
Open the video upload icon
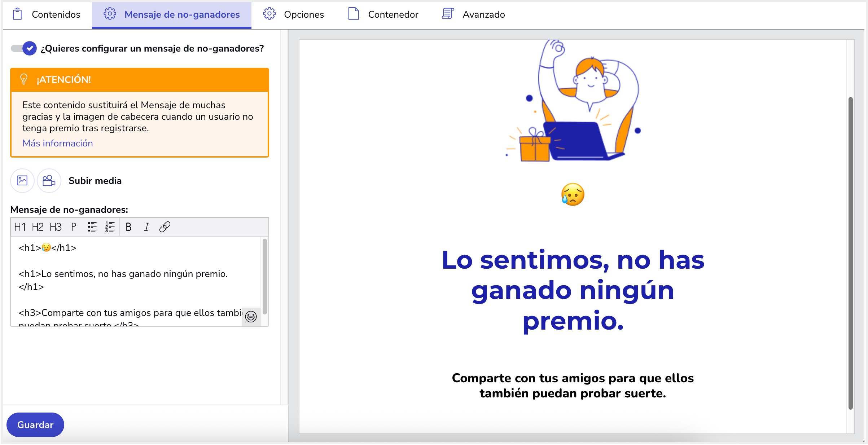[48, 181]
